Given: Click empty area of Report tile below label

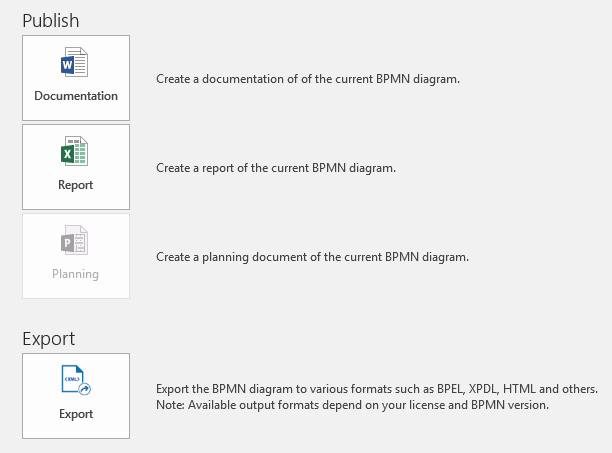Looking at the screenshot, I should 76,201.
